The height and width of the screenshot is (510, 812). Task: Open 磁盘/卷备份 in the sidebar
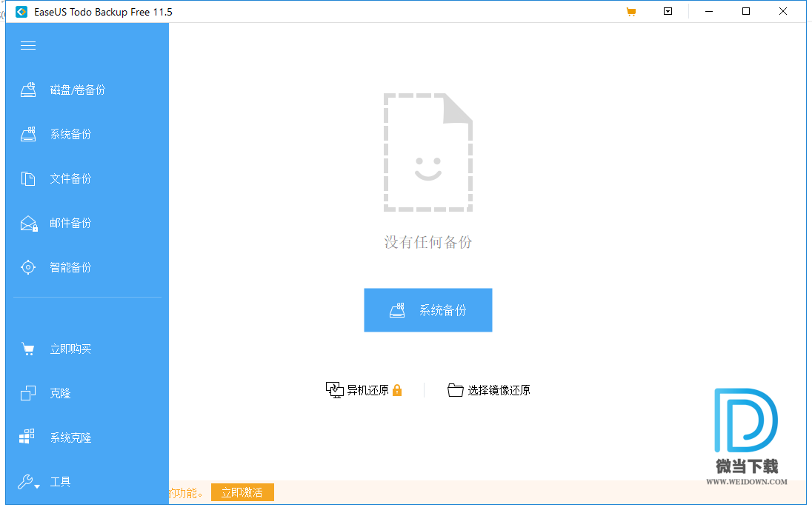pos(78,90)
